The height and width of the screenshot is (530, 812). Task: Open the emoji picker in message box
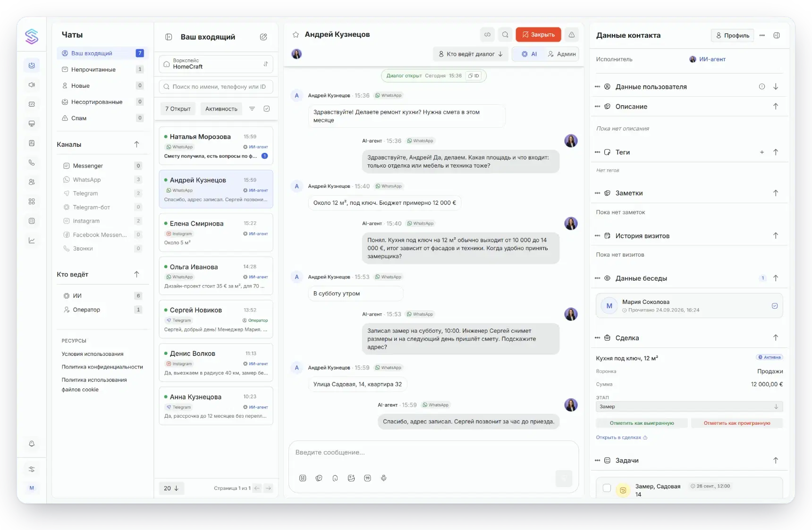[303, 478]
